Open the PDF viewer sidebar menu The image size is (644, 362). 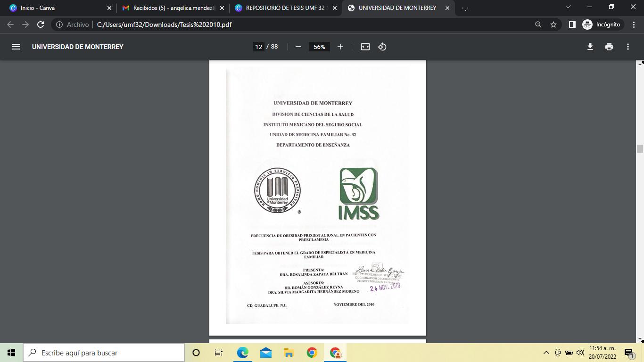click(16, 47)
